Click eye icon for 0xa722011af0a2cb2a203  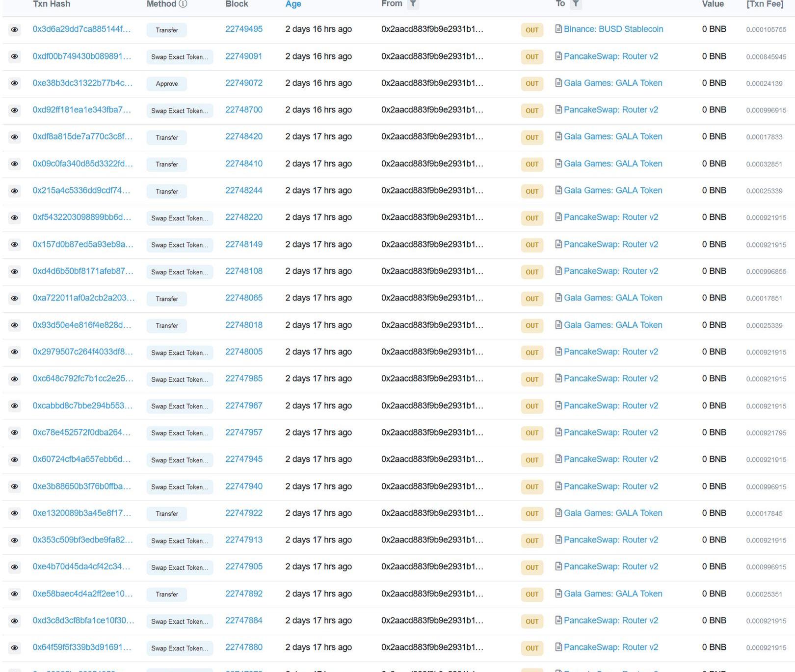coord(15,298)
